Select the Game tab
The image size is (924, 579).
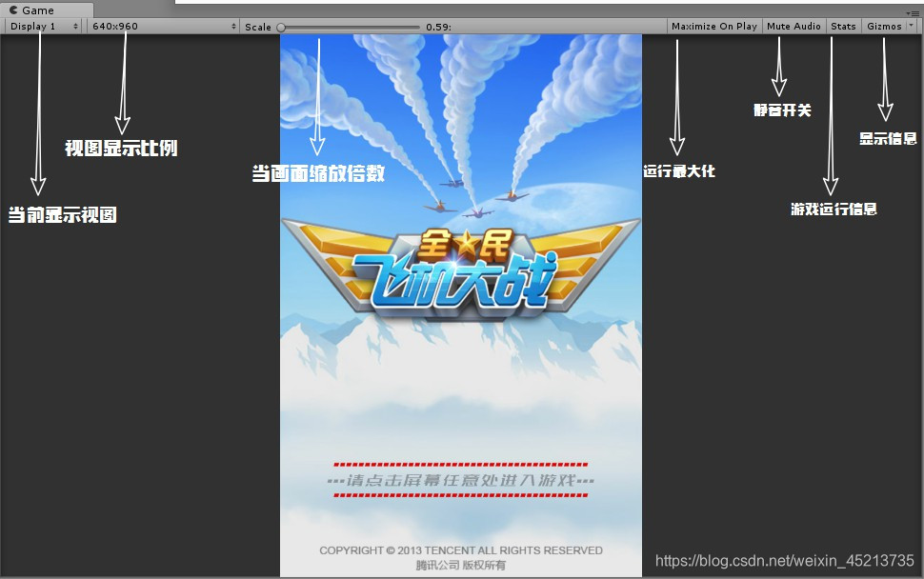click(x=46, y=10)
